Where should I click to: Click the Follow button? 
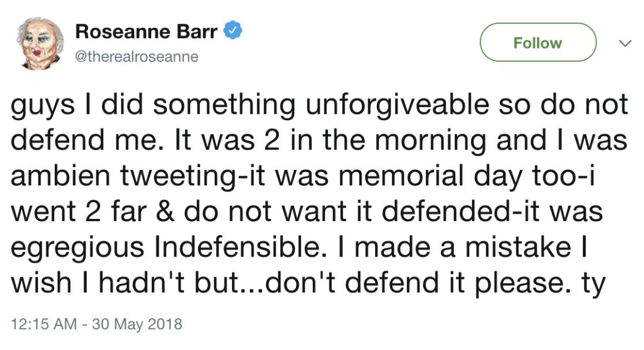[538, 43]
